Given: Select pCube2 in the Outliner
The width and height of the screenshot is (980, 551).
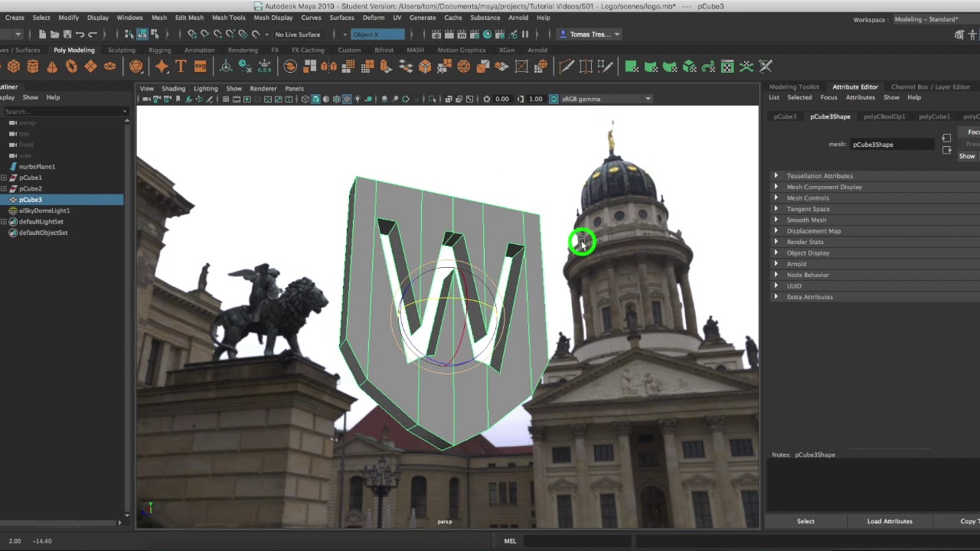Looking at the screenshot, I should coord(31,189).
